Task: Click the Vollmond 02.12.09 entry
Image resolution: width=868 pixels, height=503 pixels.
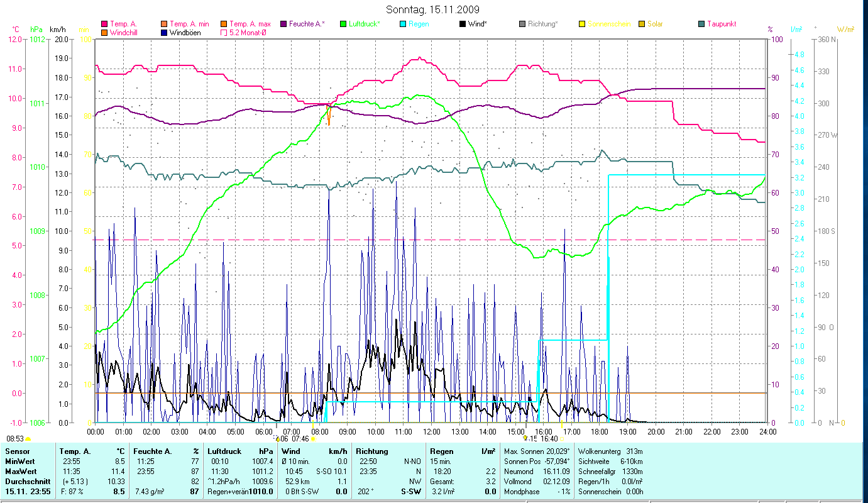Action: tap(537, 482)
